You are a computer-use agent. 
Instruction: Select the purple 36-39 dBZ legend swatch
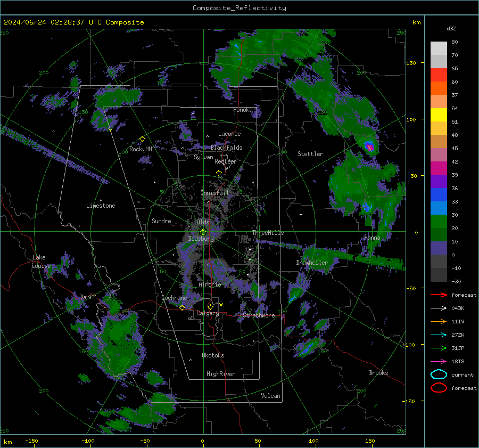pyautogui.click(x=439, y=182)
